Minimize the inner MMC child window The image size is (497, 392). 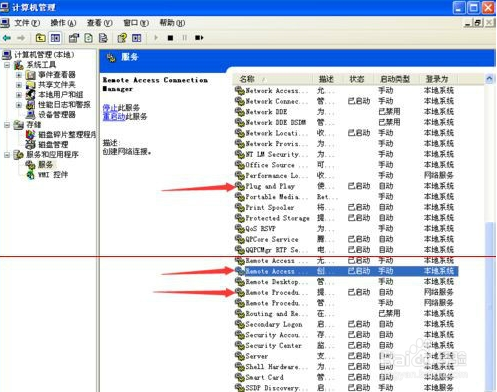click(468, 23)
